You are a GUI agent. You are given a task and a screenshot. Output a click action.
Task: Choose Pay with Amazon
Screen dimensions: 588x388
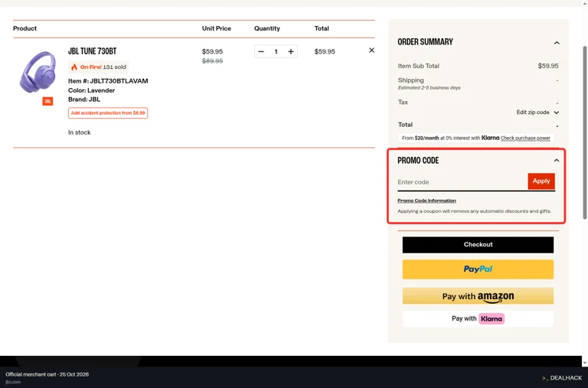(x=478, y=296)
